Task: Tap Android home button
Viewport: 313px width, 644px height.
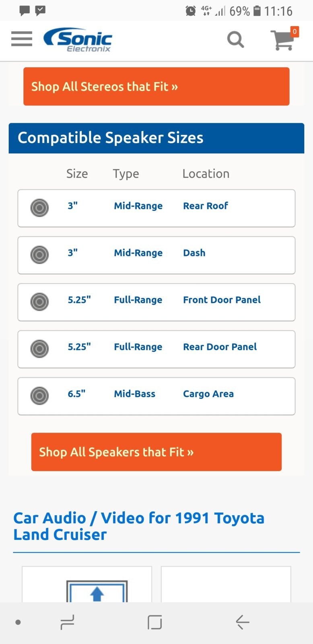Action: pos(155,622)
